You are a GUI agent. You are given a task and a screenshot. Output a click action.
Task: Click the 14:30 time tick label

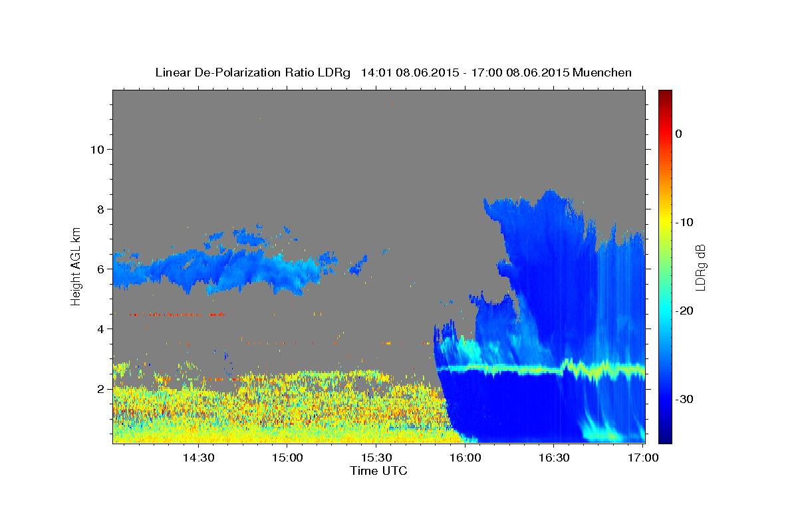click(x=198, y=458)
